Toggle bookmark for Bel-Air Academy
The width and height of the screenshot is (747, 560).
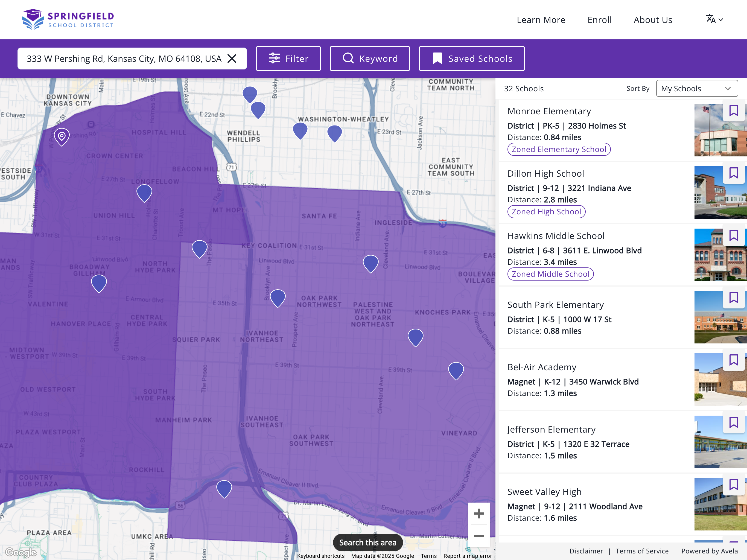tap(734, 360)
